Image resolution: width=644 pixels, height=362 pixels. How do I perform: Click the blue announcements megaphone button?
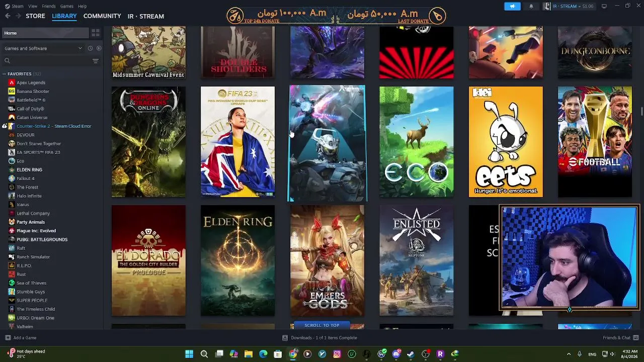512,6
